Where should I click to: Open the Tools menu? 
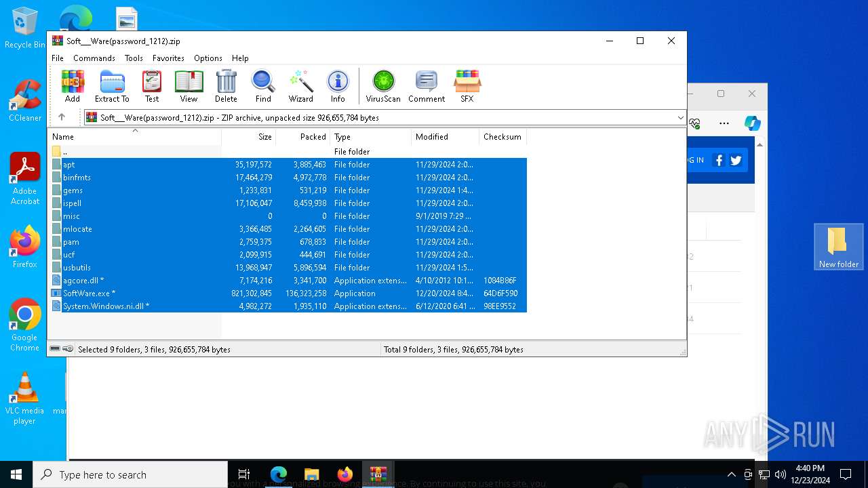(134, 58)
